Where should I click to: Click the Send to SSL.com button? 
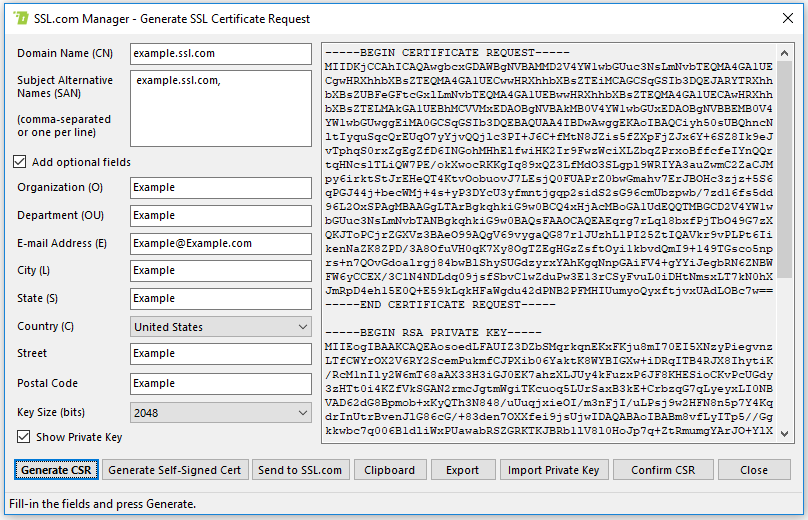(300, 470)
